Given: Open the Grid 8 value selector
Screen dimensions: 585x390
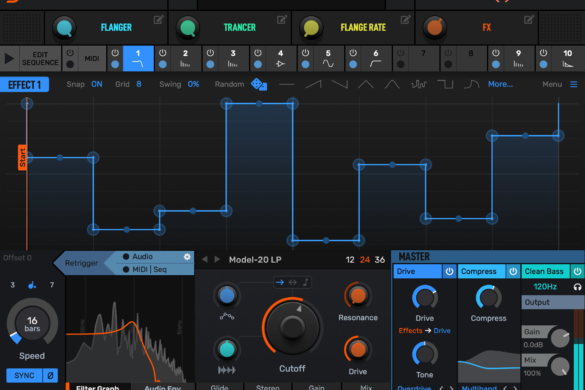Looking at the screenshot, I should click(x=139, y=84).
